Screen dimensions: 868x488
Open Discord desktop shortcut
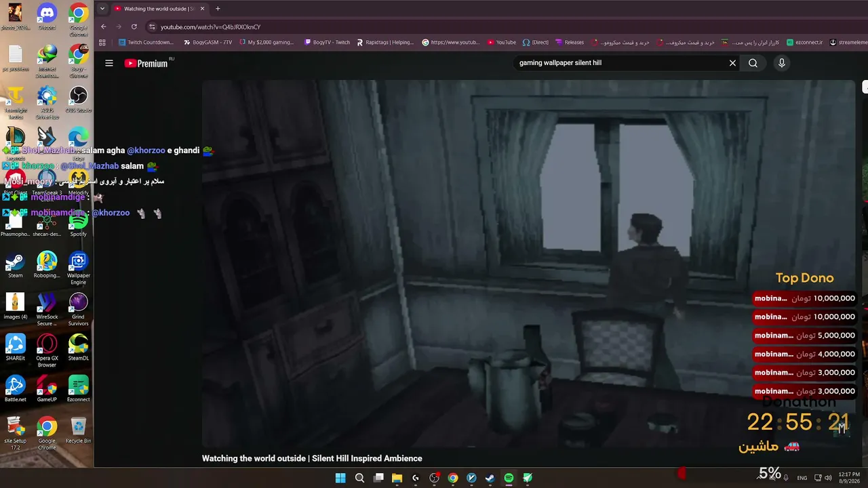(47, 16)
